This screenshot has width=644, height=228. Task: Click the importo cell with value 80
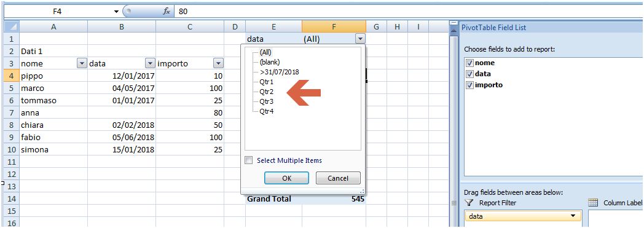190,112
